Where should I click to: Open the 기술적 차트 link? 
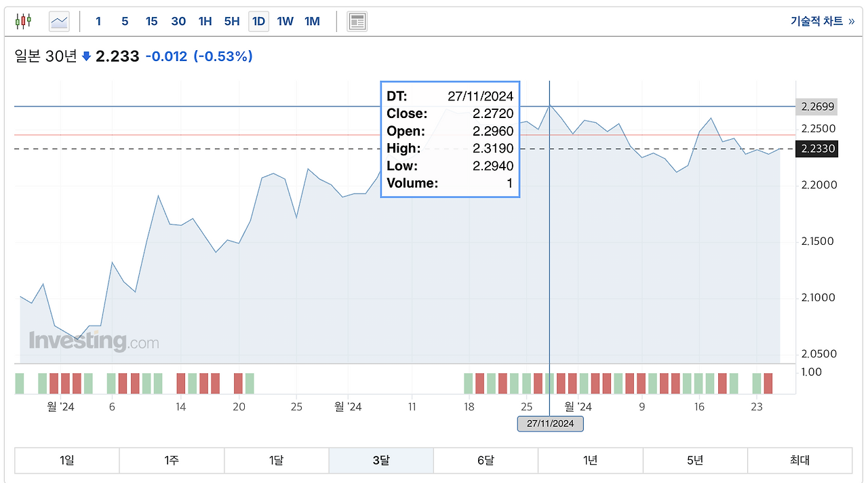(x=822, y=21)
